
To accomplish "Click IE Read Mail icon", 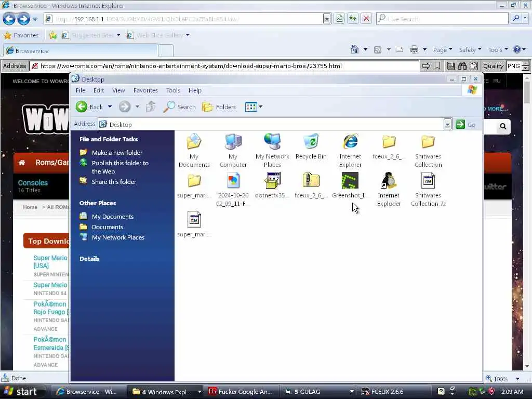I will point(400,49).
